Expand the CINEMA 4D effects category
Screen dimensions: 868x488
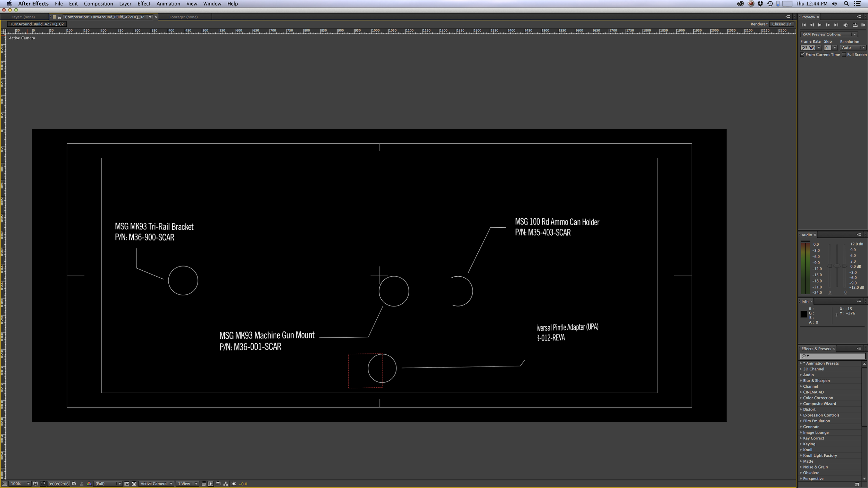[x=801, y=392]
